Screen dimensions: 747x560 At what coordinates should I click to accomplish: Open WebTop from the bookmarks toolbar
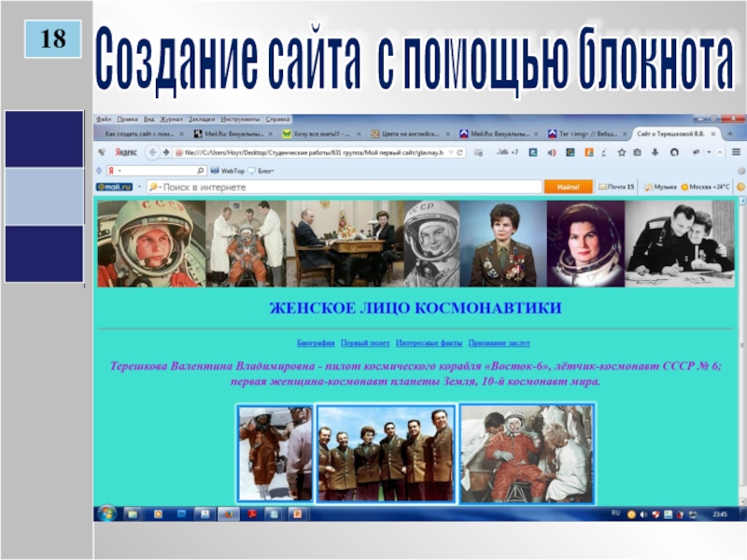pos(228,171)
